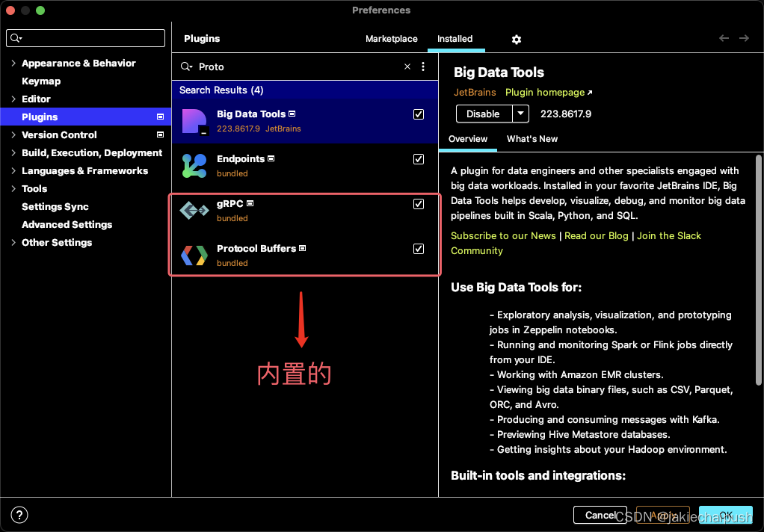
Task: Click the marker icon next to Big Data Tools
Action: tap(292, 114)
